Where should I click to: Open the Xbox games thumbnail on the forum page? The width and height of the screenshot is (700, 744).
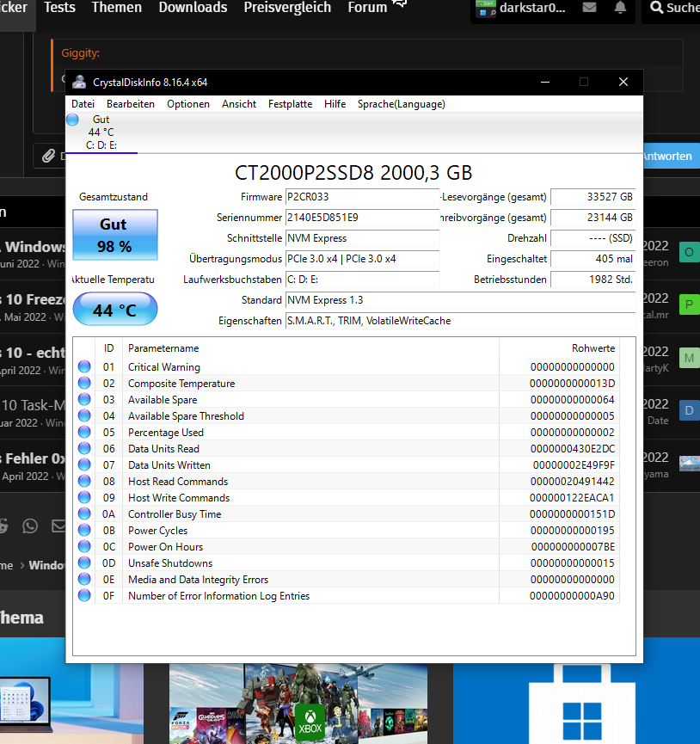(x=298, y=704)
